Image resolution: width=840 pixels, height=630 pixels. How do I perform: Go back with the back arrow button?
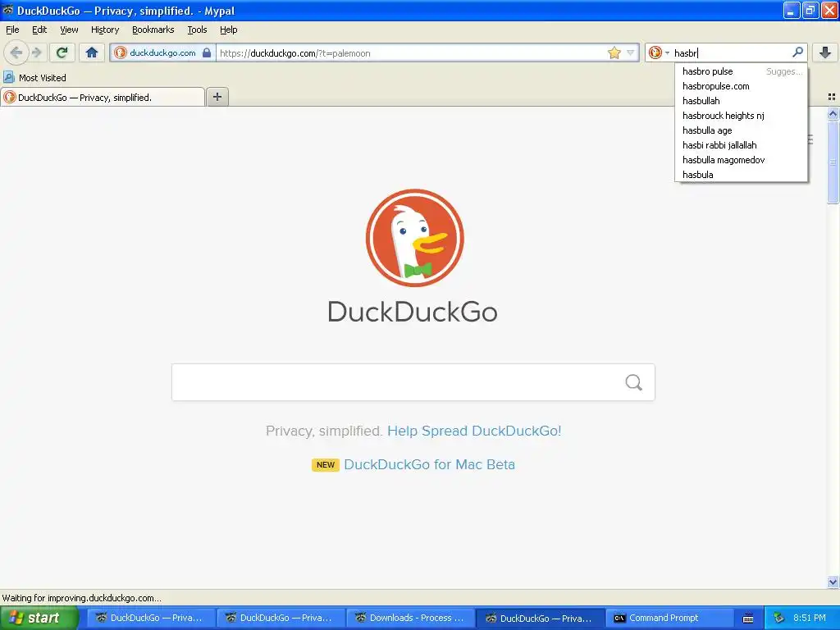16,52
